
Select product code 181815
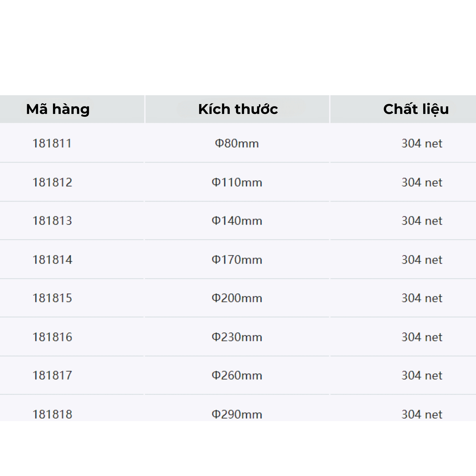point(52,298)
